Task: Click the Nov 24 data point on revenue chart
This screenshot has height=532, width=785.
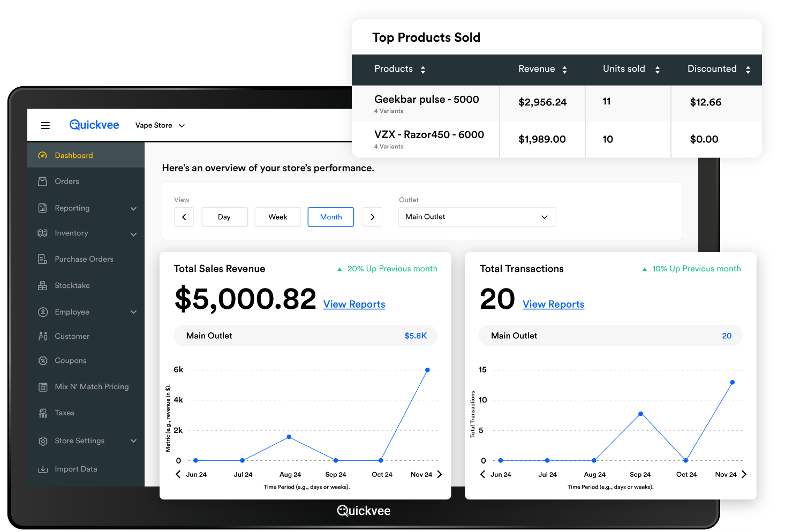Action: tap(427, 370)
